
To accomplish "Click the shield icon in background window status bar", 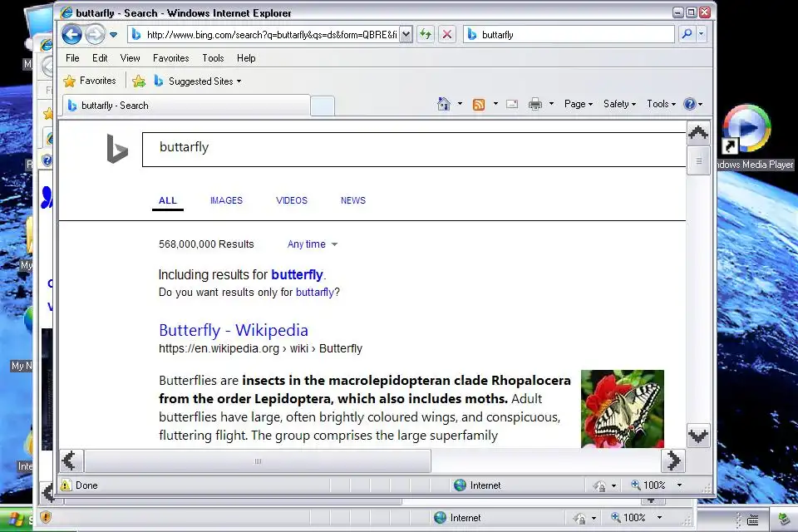I will coord(46,517).
